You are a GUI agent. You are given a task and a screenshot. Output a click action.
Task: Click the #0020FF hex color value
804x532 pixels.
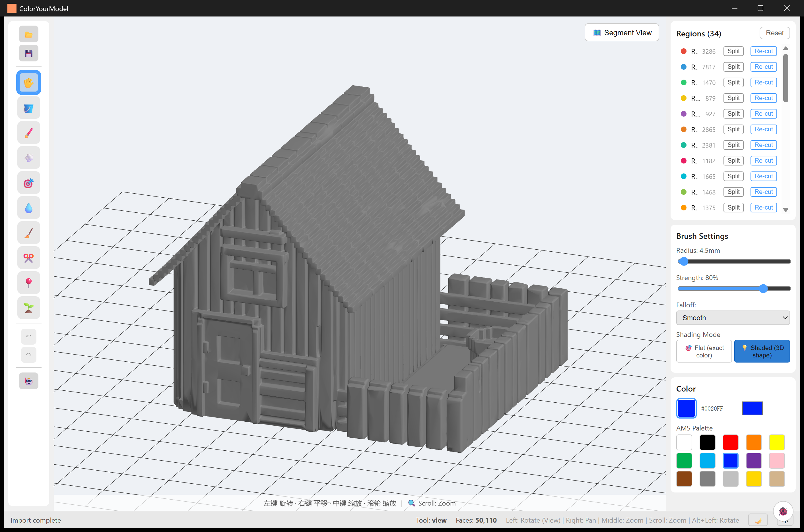[x=712, y=409]
